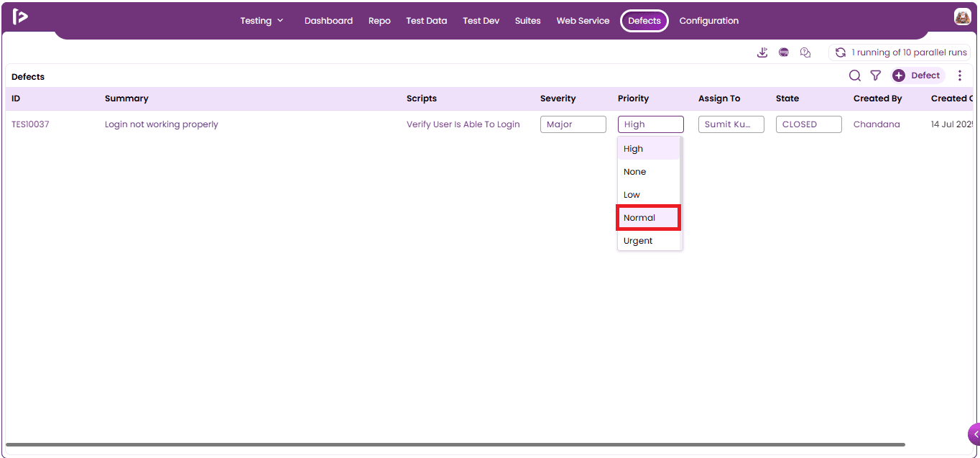Image resolution: width=980 pixels, height=458 pixels.
Task: Open the Severity dropdown showing Major
Action: point(573,124)
